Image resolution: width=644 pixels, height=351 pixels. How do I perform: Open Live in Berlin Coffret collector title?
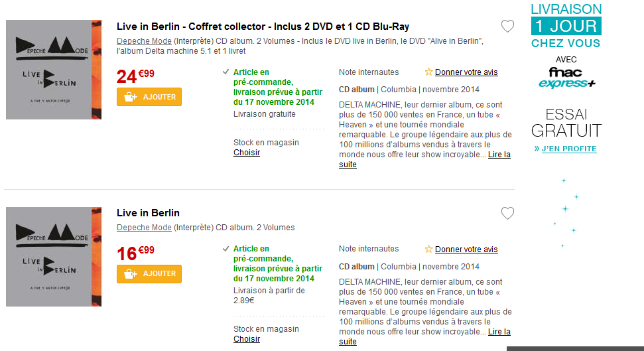pos(263,27)
